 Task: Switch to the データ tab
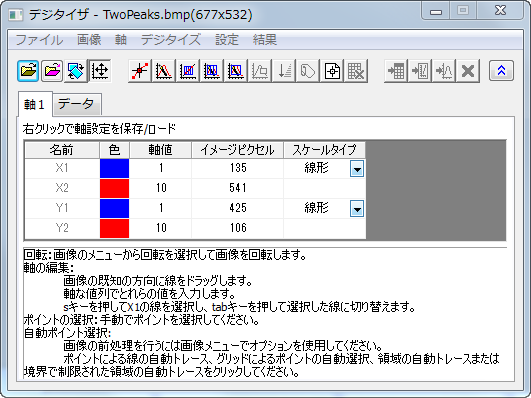coord(77,104)
